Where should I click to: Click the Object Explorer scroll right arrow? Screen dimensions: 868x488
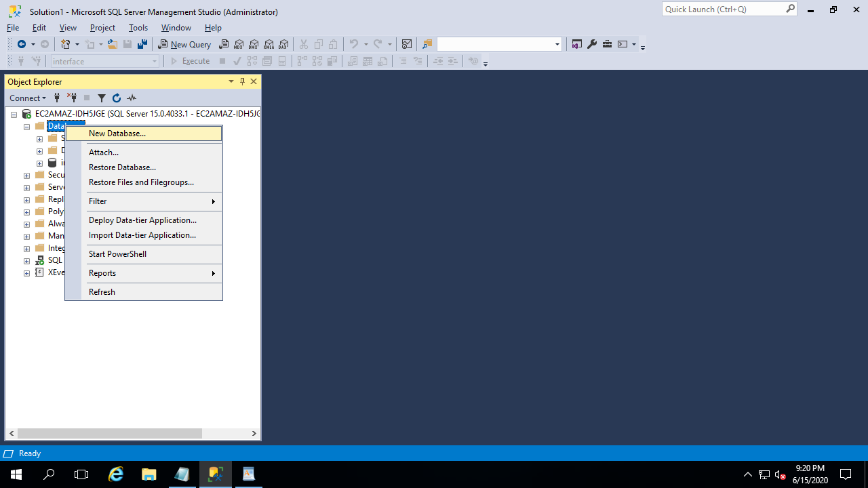[254, 433]
